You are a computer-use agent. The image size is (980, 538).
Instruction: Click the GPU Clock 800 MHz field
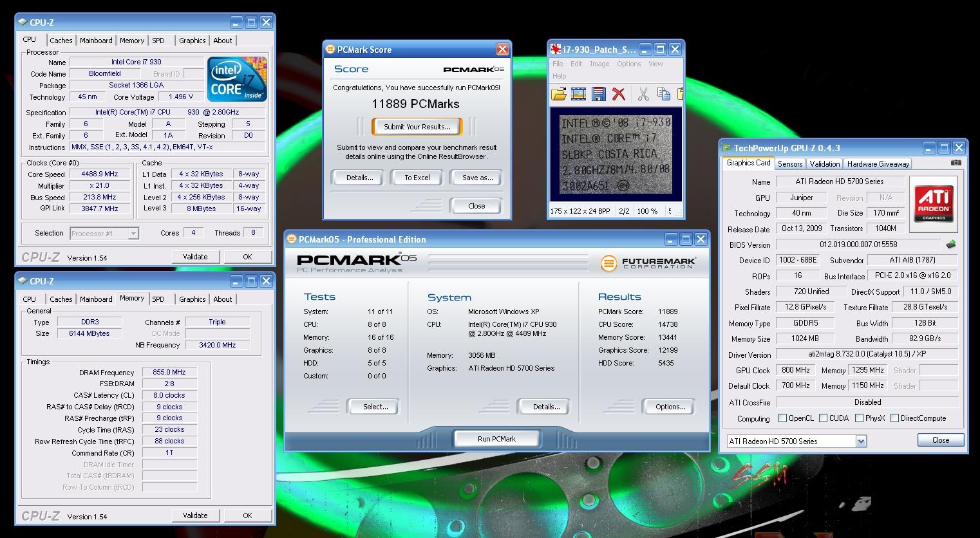point(796,370)
